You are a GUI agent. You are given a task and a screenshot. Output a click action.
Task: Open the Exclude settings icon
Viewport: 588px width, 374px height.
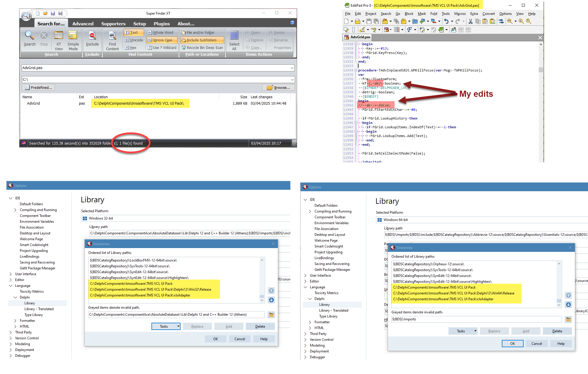pyautogui.click(x=92, y=38)
